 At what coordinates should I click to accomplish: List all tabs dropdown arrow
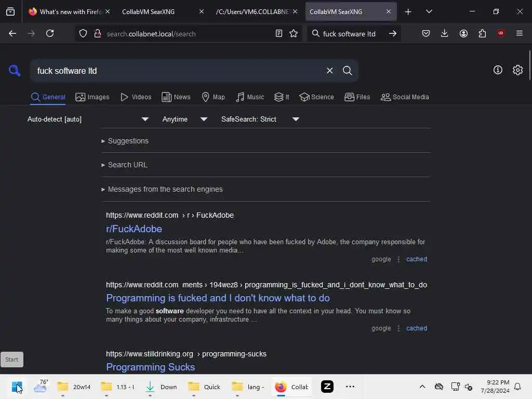429,11
